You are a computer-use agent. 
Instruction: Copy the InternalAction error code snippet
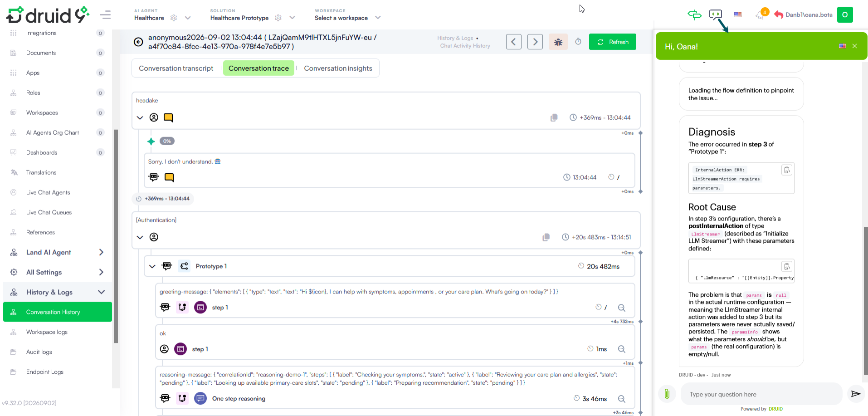pyautogui.click(x=787, y=170)
